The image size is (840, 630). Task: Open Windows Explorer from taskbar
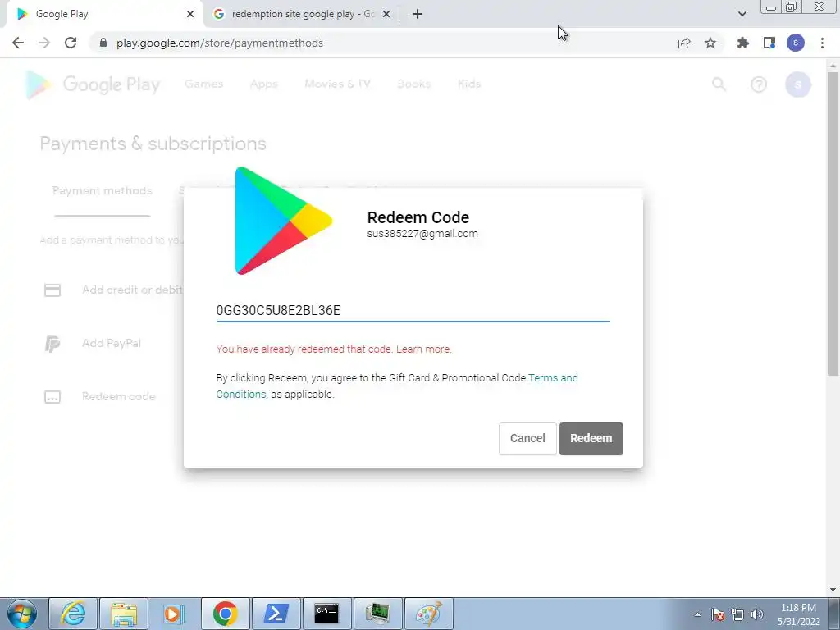[124, 614]
